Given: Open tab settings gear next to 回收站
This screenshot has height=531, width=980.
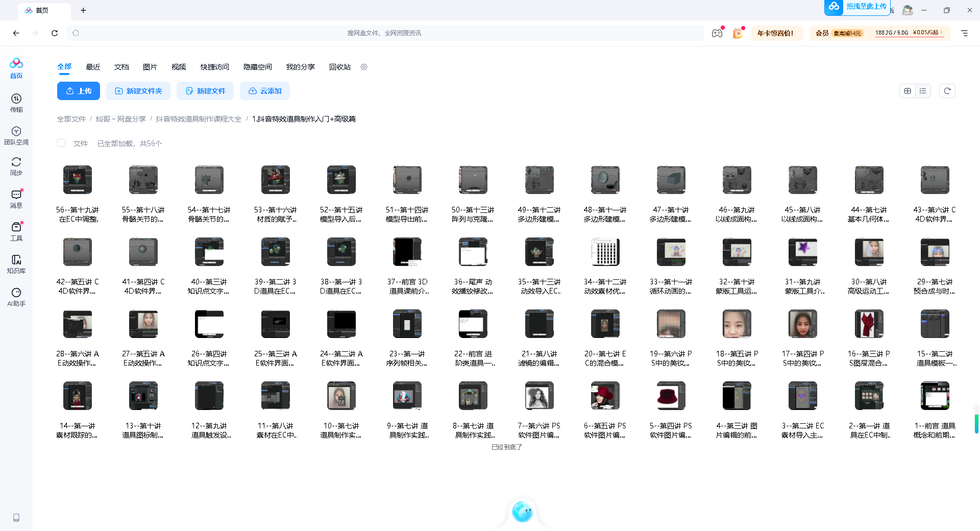Looking at the screenshot, I should coord(364,67).
